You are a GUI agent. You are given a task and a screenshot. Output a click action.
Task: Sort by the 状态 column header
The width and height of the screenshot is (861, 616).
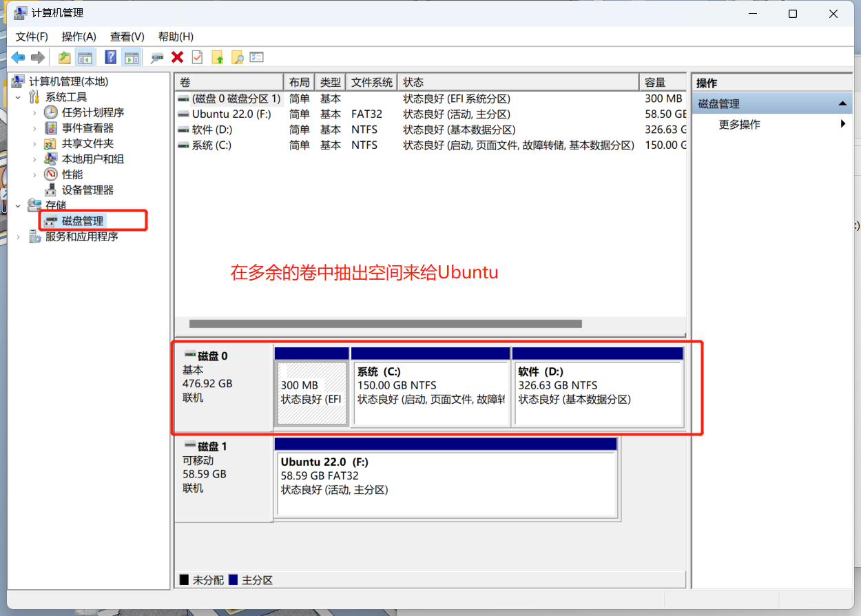[519, 82]
